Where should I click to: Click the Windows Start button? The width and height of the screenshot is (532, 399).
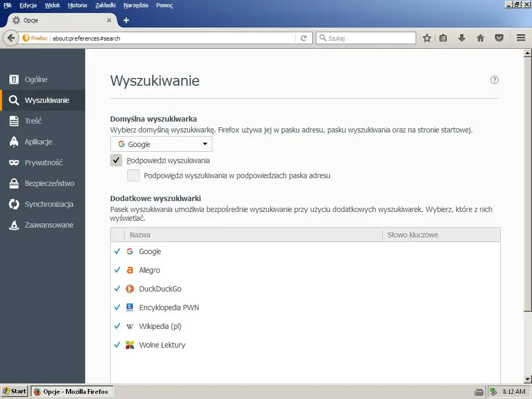tap(14, 392)
